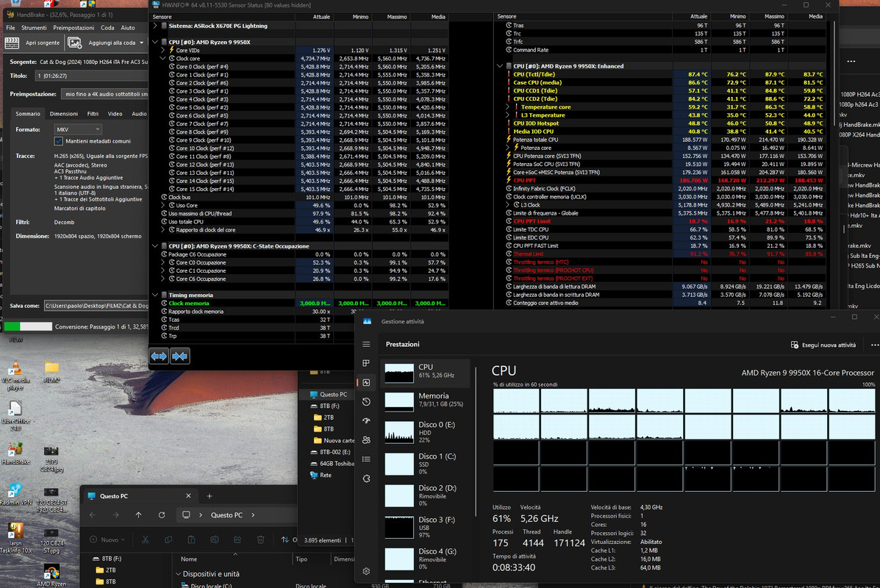Open the Task Manager hamburger navigation menu
Image resolution: width=880 pixels, height=588 pixels.
click(x=366, y=345)
